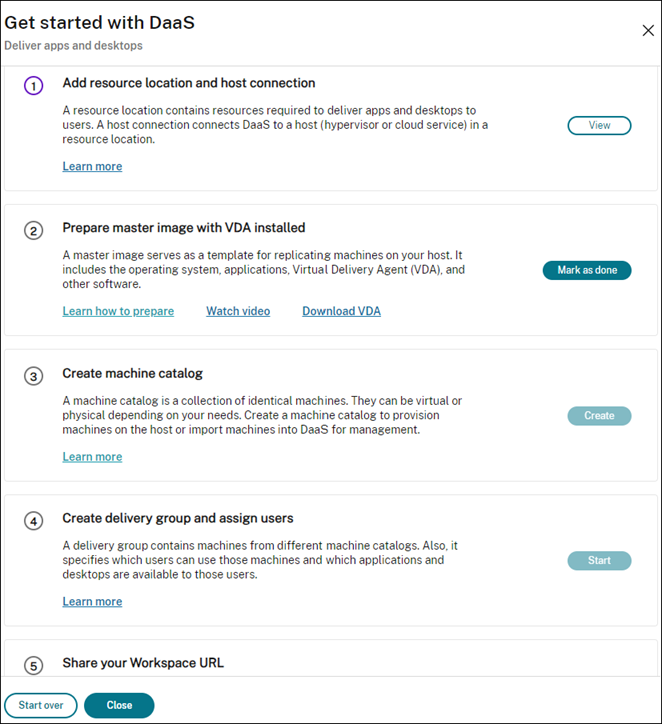Open Learn more under delivery group

[92, 602]
